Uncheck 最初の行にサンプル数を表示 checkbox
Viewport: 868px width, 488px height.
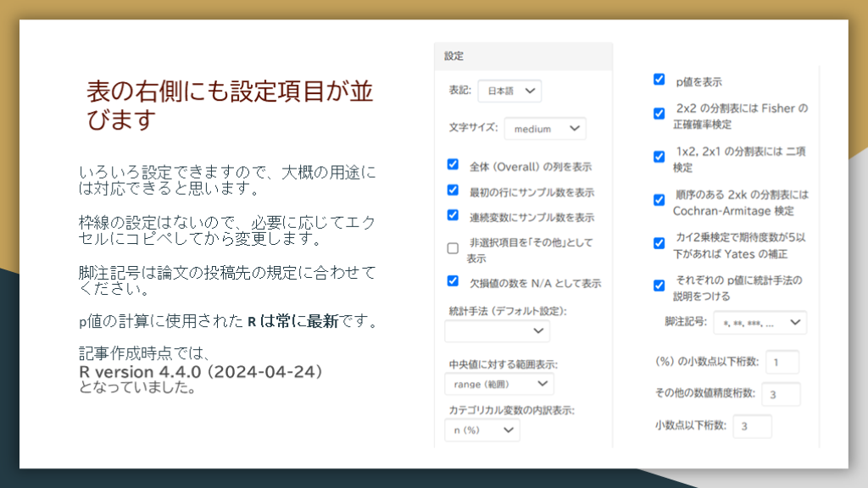tap(453, 191)
